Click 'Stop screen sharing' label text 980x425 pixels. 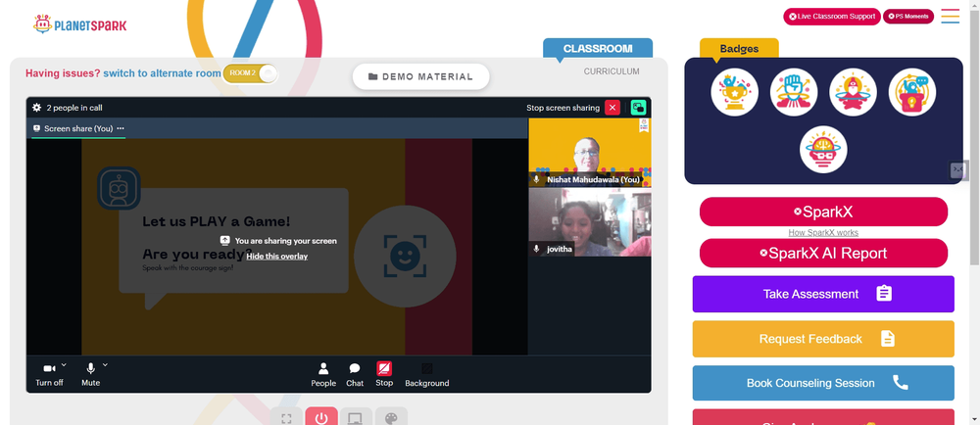563,108
